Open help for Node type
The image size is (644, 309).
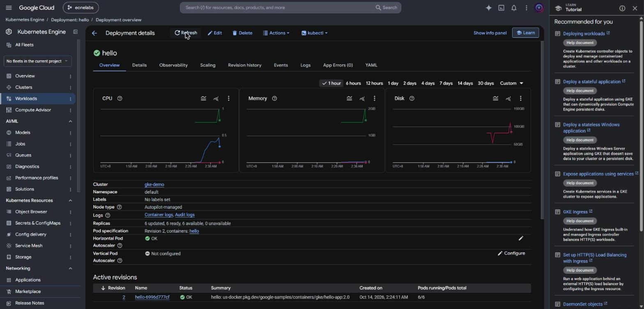coord(119,207)
